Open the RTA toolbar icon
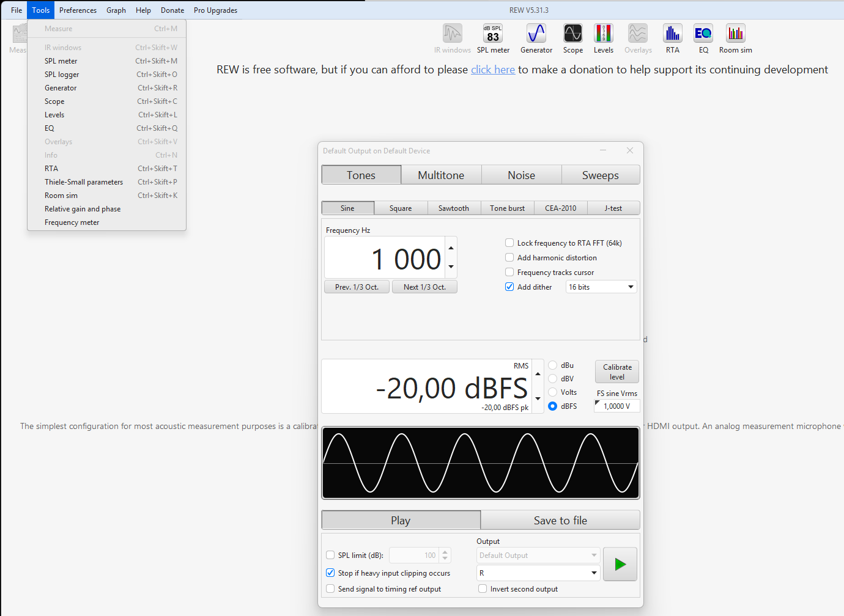Image resolution: width=844 pixels, height=616 pixels. pyautogui.click(x=672, y=34)
